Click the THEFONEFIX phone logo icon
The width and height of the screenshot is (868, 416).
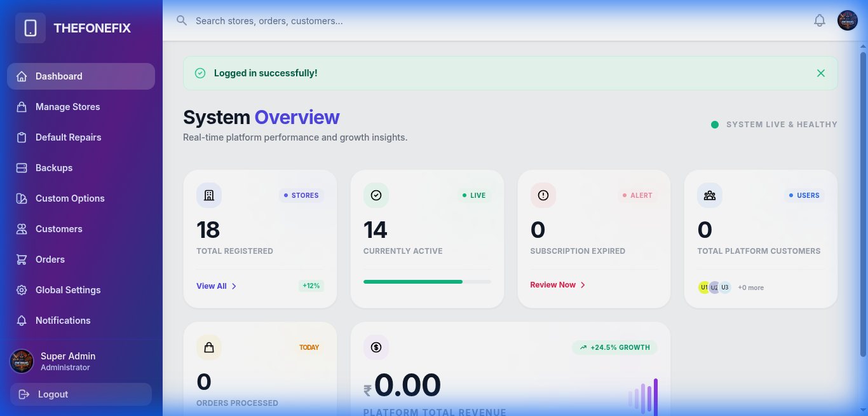(x=31, y=28)
